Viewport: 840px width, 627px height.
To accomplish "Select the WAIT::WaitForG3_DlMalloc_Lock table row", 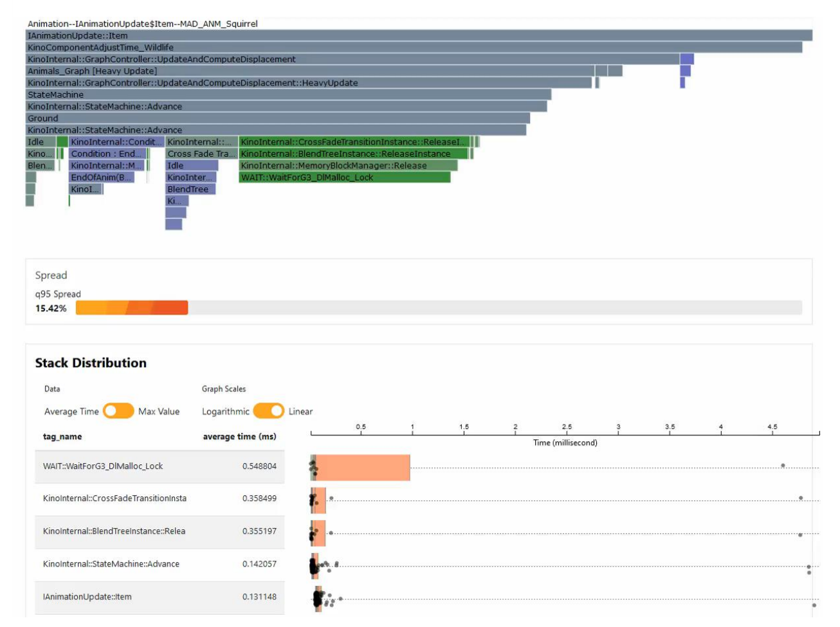I will [x=160, y=466].
